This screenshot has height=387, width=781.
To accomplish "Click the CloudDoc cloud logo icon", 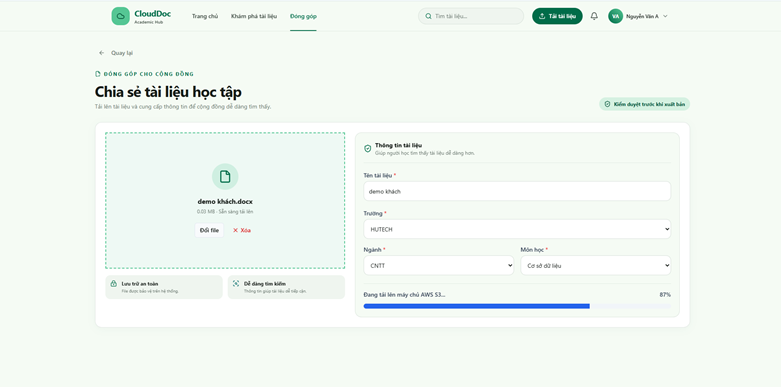I will click(120, 16).
